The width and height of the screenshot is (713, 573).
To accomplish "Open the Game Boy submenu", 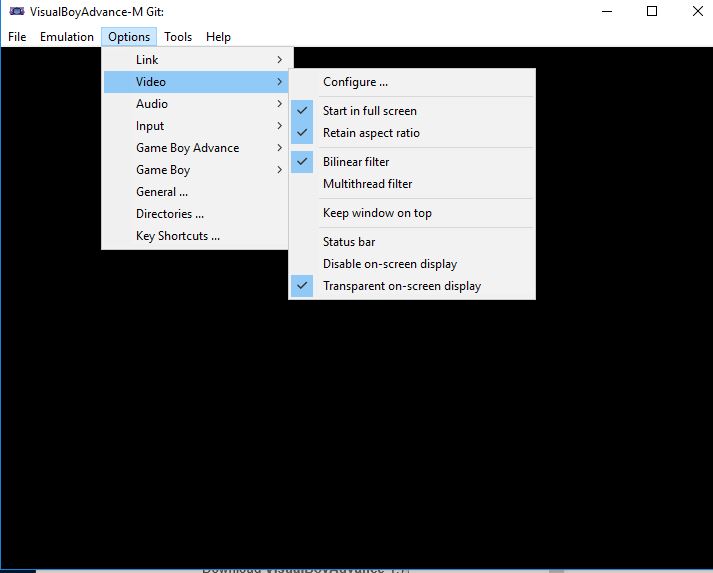I will tap(196, 170).
